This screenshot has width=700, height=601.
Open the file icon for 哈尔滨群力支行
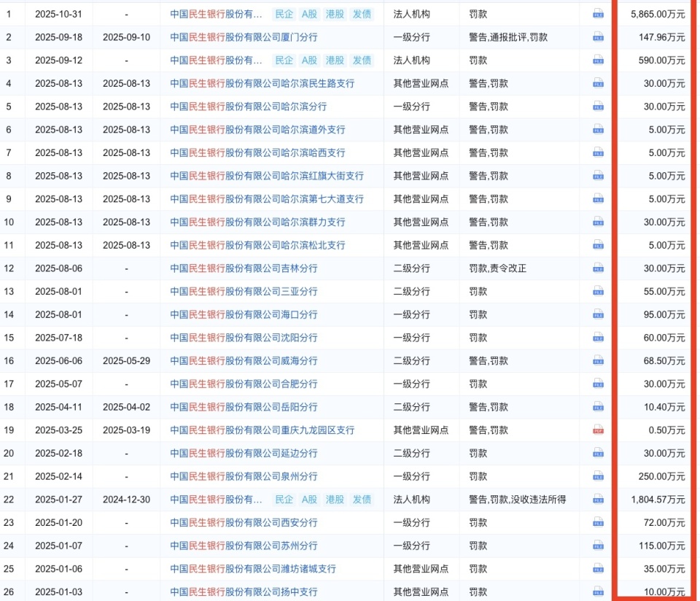[598, 222]
